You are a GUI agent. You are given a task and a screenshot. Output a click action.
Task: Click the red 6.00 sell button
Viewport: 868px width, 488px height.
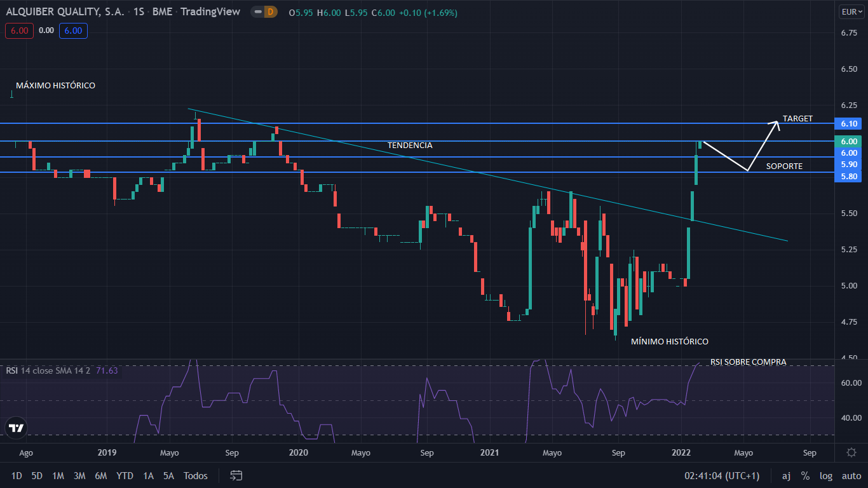pyautogui.click(x=19, y=30)
